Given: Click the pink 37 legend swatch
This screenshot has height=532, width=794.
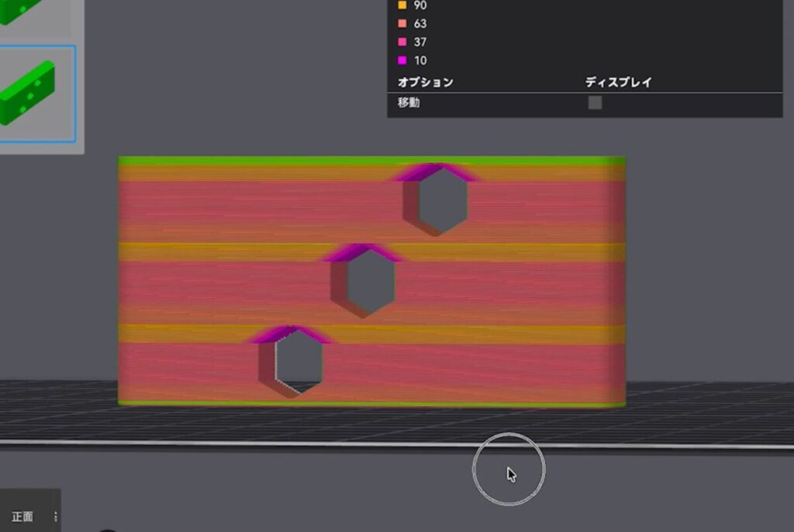Looking at the screenshot, I should pos(402,42).
